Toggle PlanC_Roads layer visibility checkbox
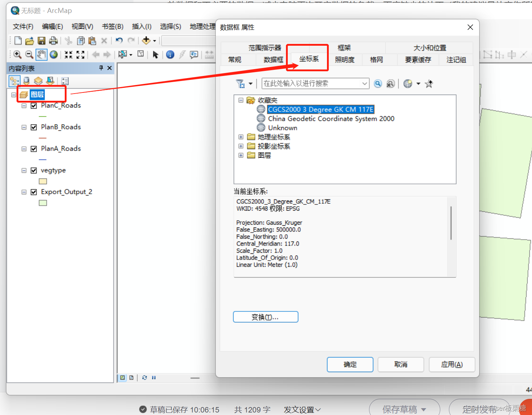This screenshot has height=415, width=532. pyautogui.click(x=34, y=105)
